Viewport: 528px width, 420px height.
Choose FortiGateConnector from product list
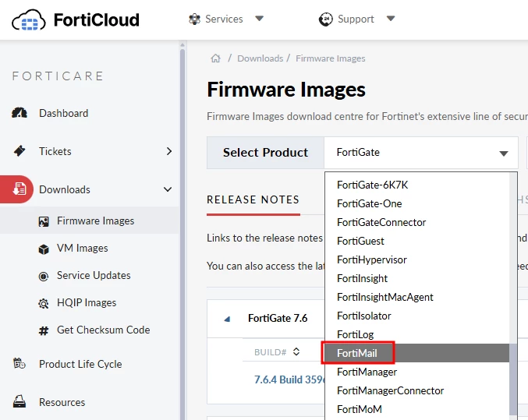417,222
